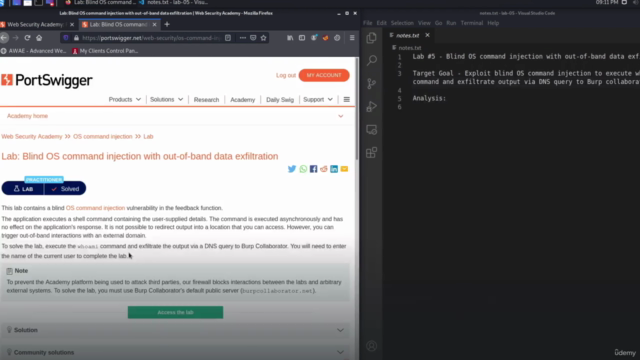Go to Firefox home page icon
This screenshot has height=360, width=640.
tap(39, 38)
